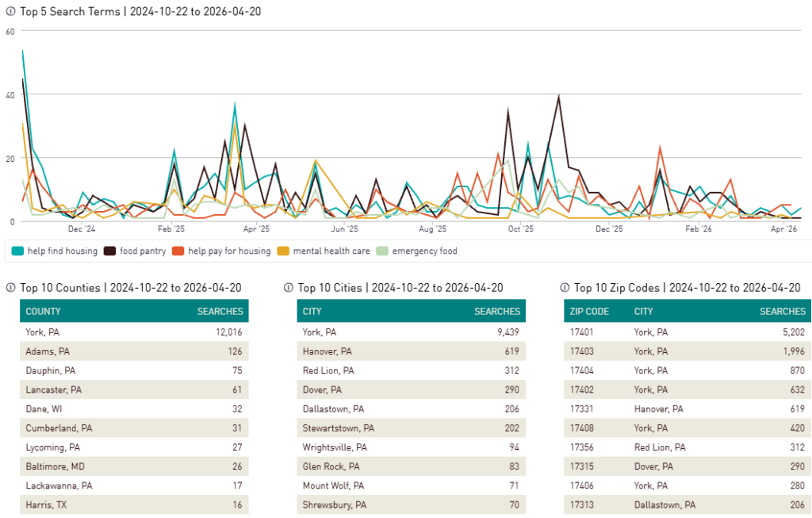812x518 pixels.
Task: Click info icon beside Top 10 Zip Codes
Action: [x=565, y=288]
